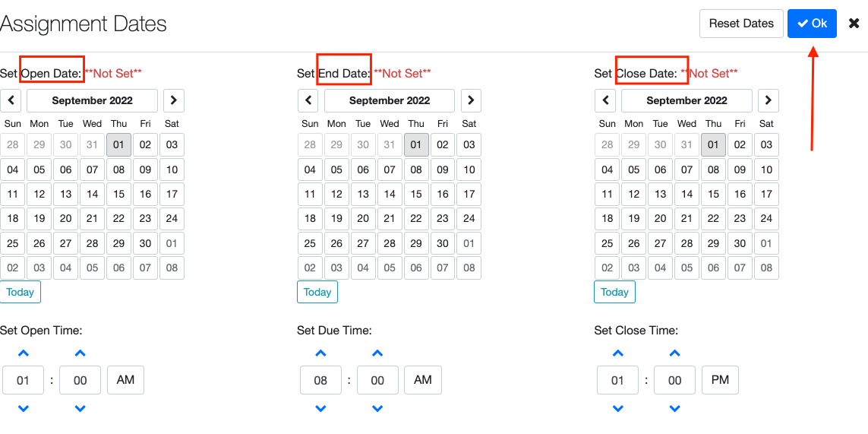Increase the Open Time hour
This screenshot has width=868, height=434.
tap(24, 353)
